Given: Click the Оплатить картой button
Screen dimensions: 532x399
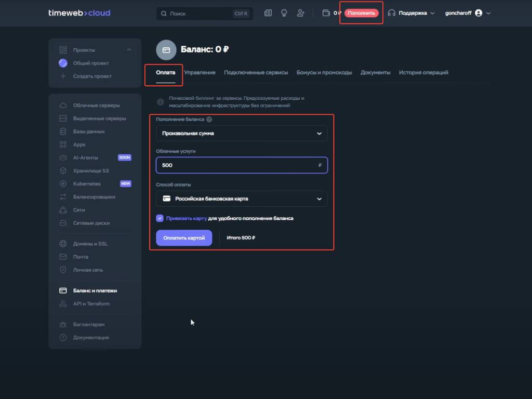Looking at the screenshot, I should tap(184, 238).
